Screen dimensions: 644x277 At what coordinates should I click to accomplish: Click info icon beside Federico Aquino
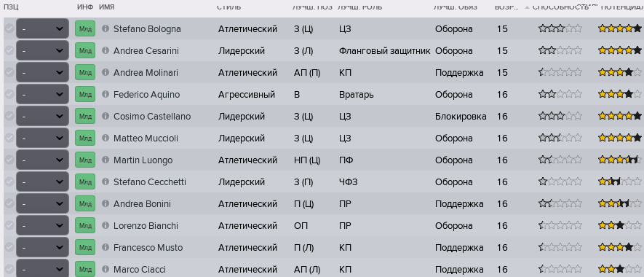(x=105, y=94)
